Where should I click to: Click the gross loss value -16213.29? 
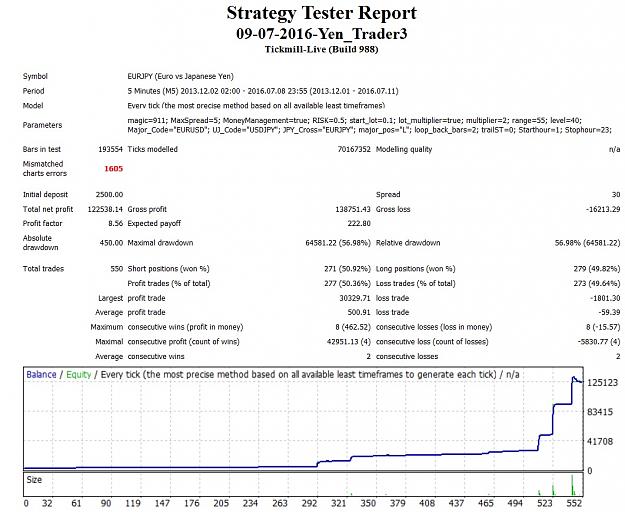point(603,209)
